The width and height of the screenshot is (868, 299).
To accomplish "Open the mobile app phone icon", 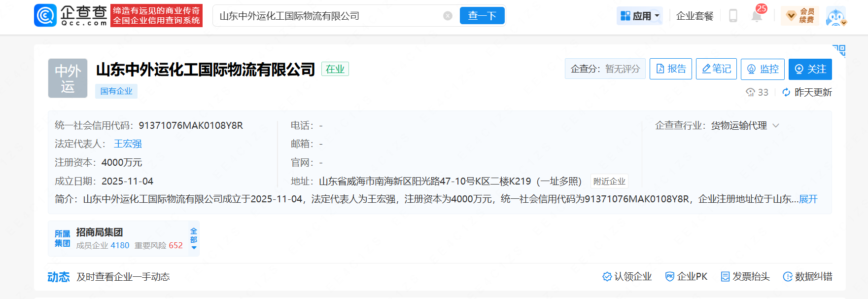I will point(733,16).
